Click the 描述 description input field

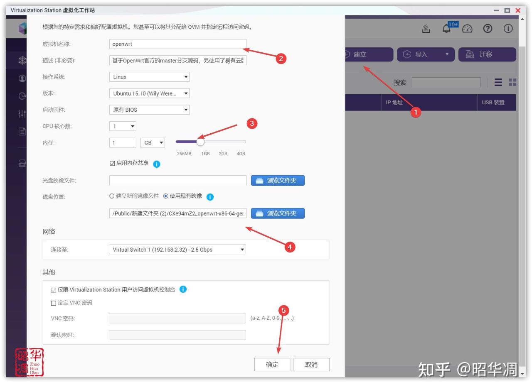pyautogui.click(x=178, y=61)
